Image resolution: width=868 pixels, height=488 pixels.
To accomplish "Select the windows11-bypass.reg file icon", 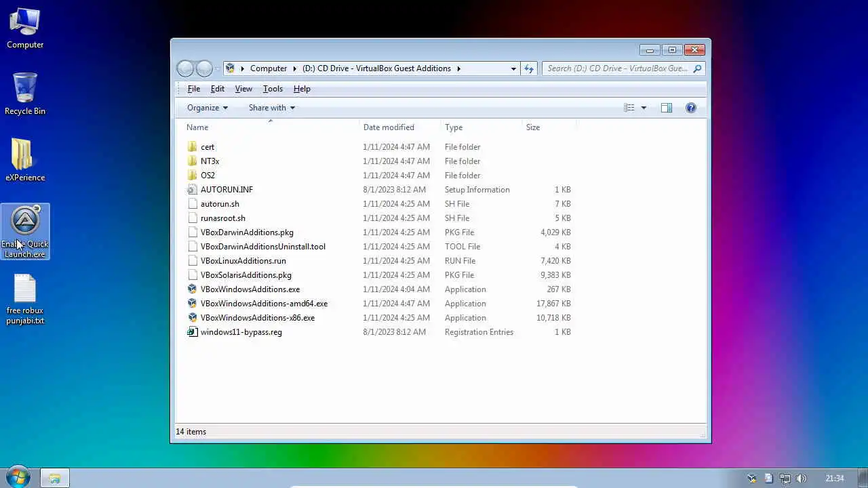I will [193, 332].
